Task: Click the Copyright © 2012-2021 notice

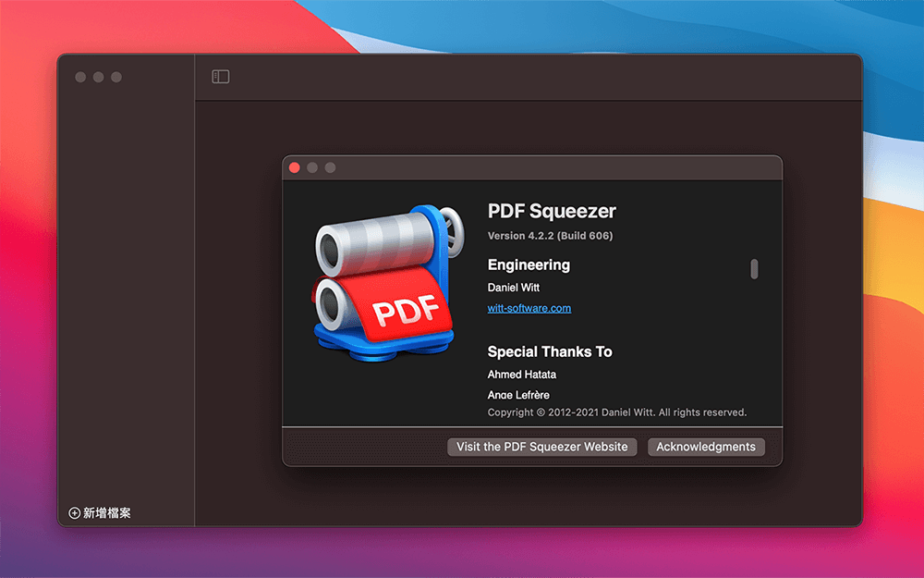Action: [x=617, y=412]
